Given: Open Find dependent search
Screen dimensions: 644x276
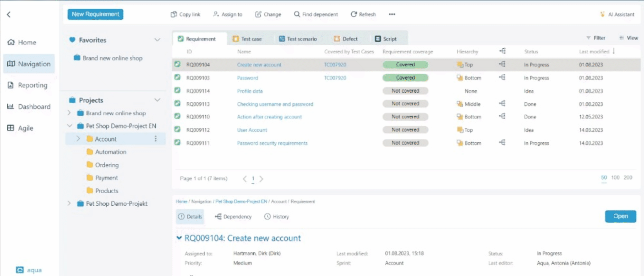Looking at the screenshot, I should (297, 14).
